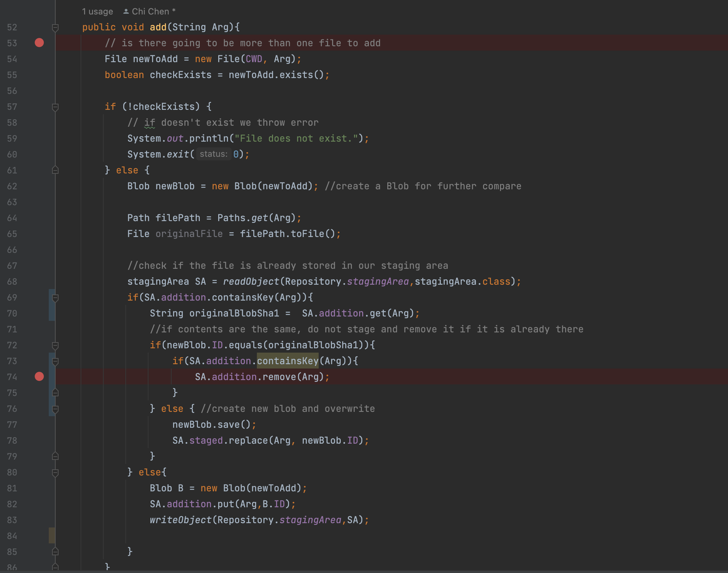Toggle breakpoint on line 53
This screenshot has height=573, width=728.
[x=39, y=43]
